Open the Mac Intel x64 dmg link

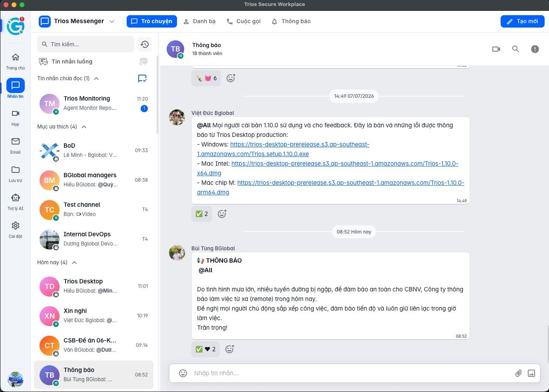[328, 168]
